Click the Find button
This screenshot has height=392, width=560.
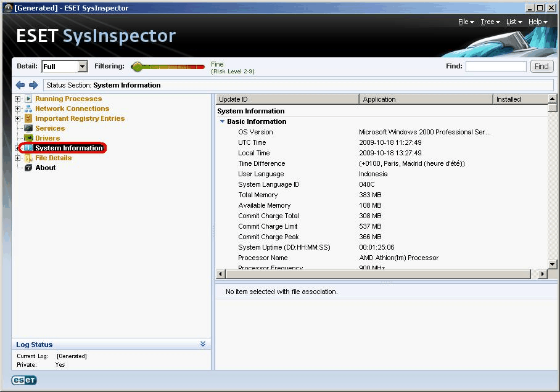point(541,67)
